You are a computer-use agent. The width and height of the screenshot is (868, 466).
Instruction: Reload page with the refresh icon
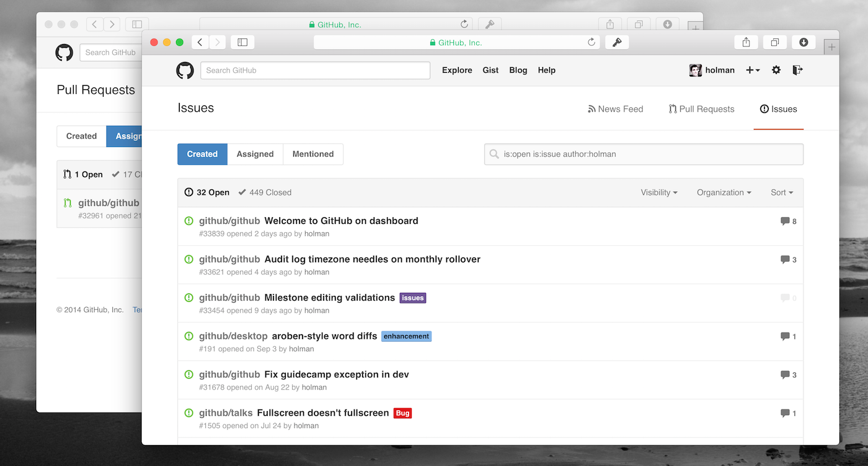591,42
